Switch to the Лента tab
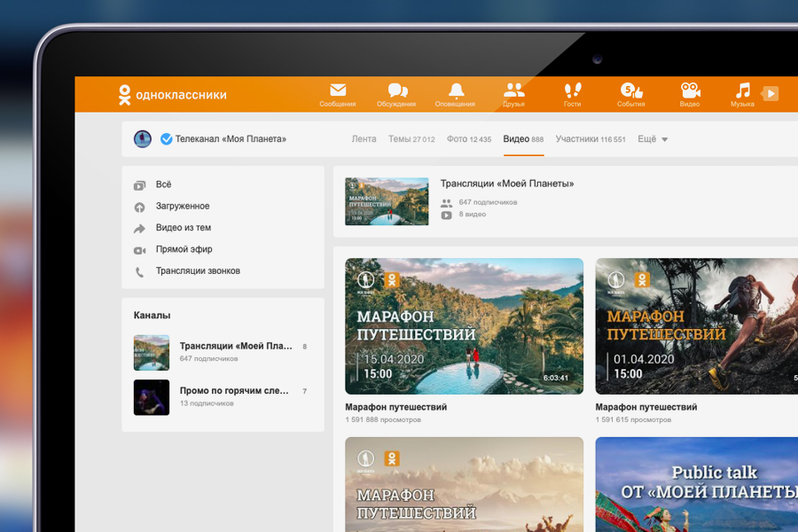This screenshot has height=532, width=798. tap(364, 139)
